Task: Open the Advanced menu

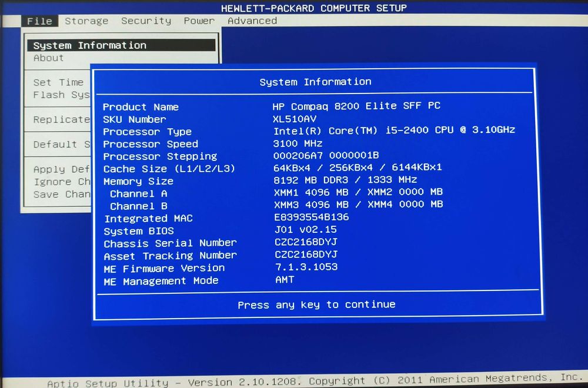Action: pos(252,21)
